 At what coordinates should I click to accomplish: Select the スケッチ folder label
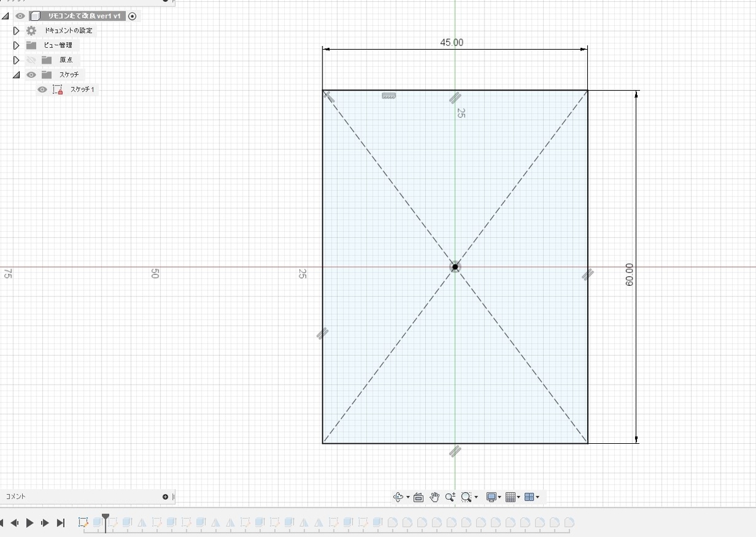click(69, 74)
